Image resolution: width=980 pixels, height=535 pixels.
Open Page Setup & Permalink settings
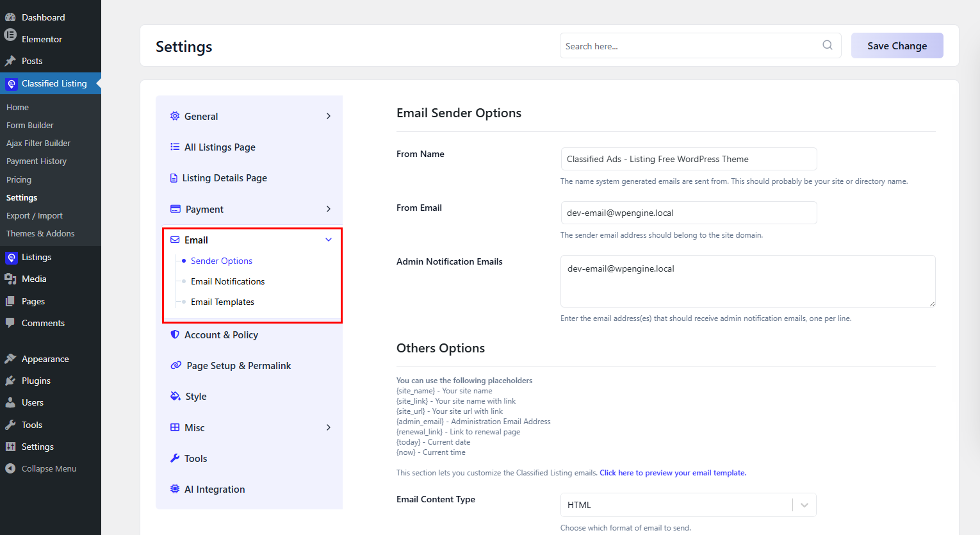tap(239, 365)
